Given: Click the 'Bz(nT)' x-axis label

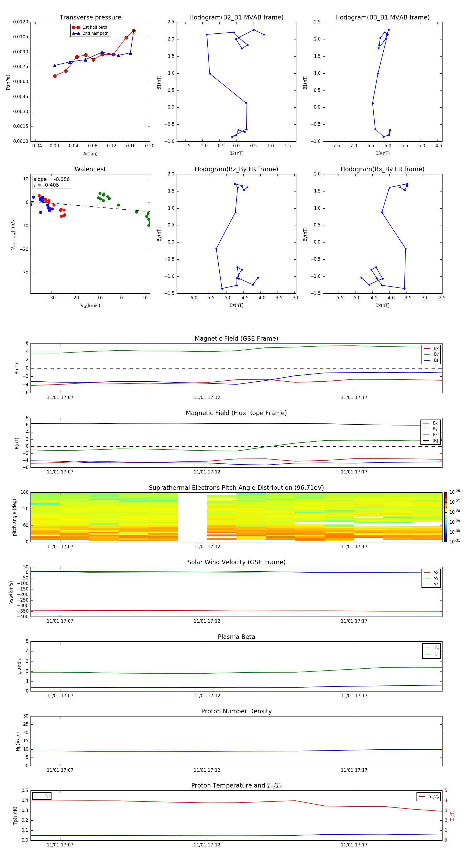Looking at the screenshot, I should click(236, 305).
